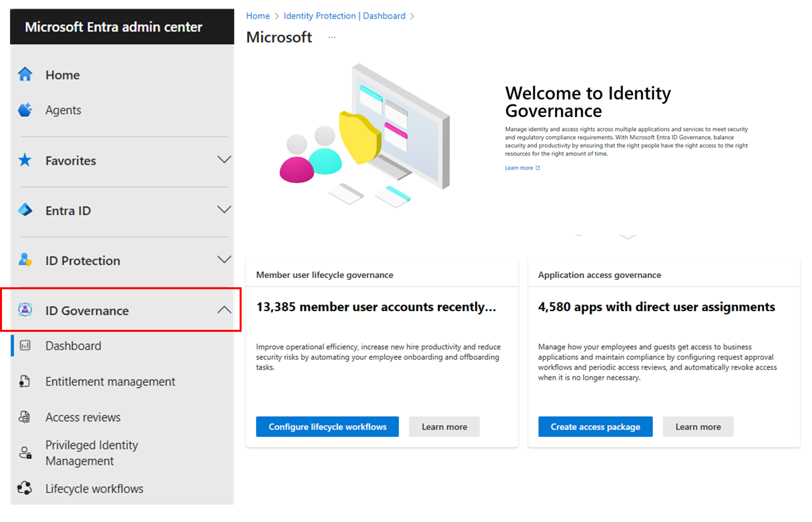Click the Privileged Identity Management icon

click(25, 452)
